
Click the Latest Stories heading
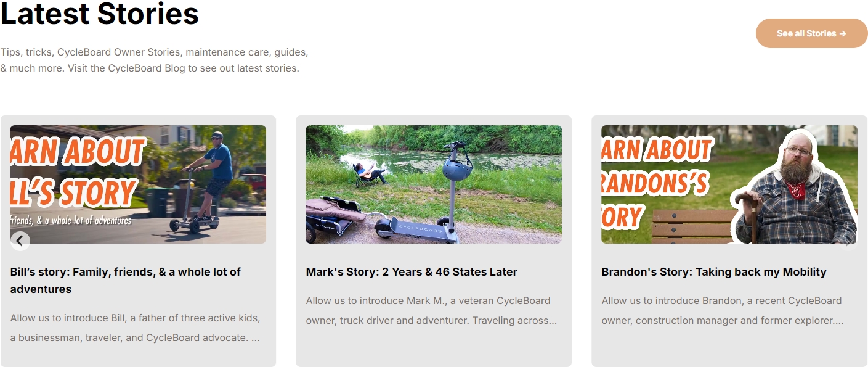click(x=100, y=12)
